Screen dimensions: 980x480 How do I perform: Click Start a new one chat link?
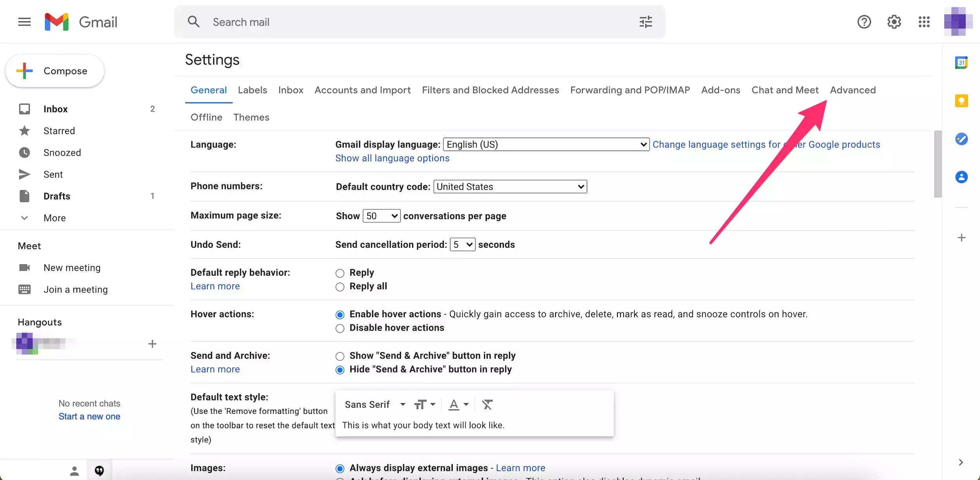coord(89,416)
